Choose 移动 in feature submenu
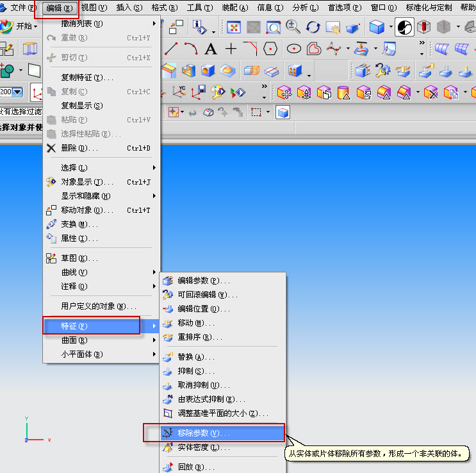The height and width of the screenshot is (473, 476). 223,323
